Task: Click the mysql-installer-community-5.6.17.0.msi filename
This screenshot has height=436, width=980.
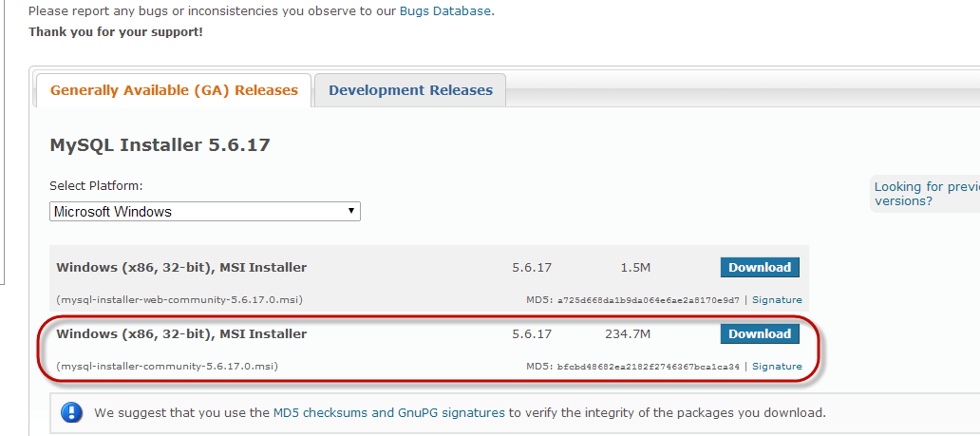Action: pos(167,367)
